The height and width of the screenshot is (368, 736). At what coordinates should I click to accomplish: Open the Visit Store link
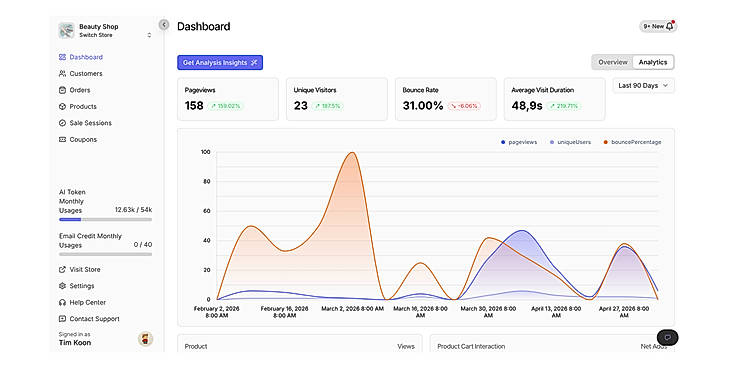[85, 269]
